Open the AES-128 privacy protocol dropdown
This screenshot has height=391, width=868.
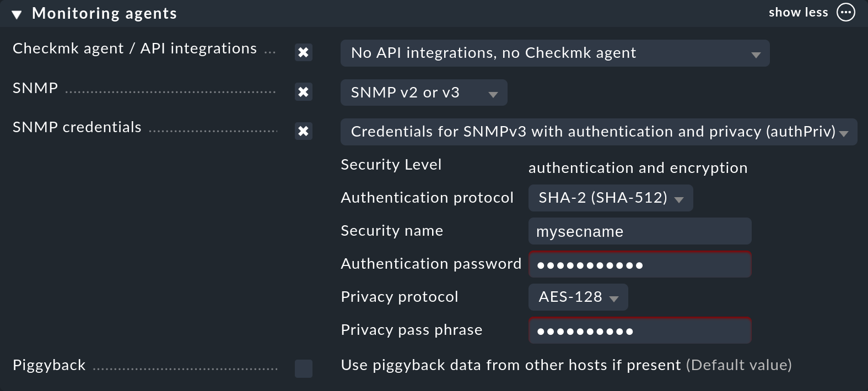tap(578, 297)
